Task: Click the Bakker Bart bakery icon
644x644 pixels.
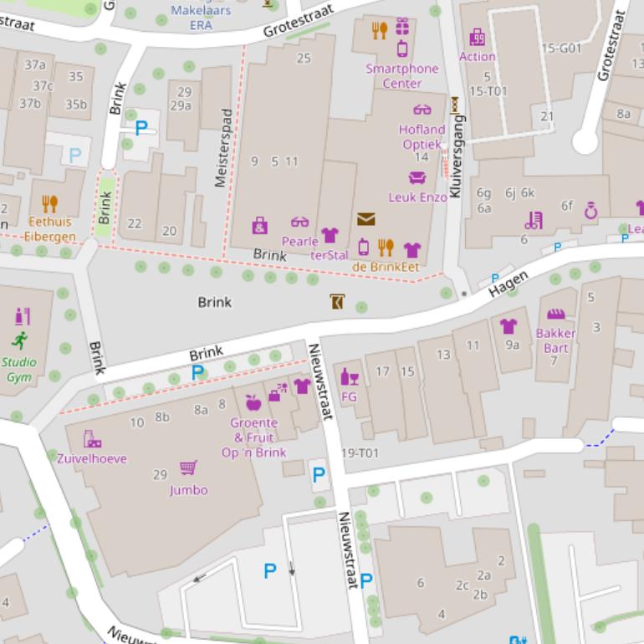Action: click(556, 314)
